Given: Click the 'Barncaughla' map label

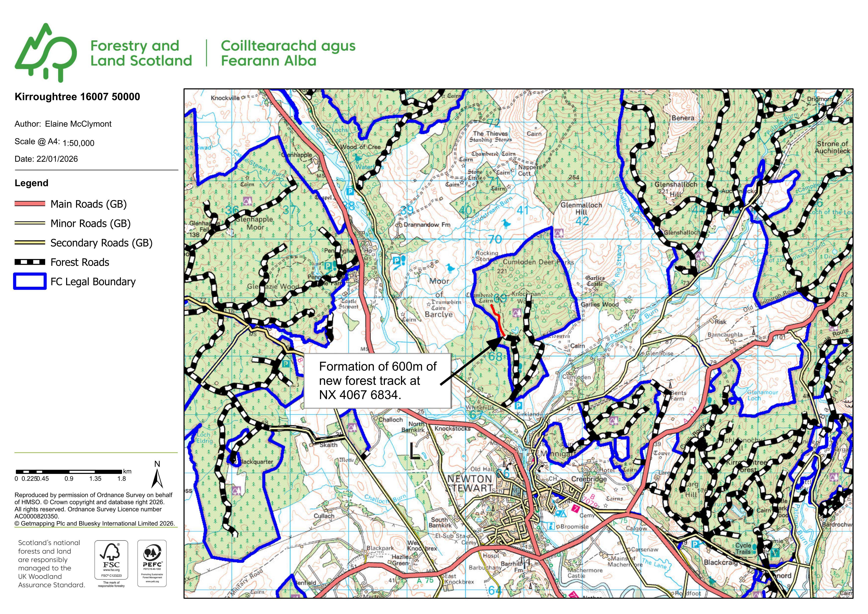Looking at the screenshot, I should (725, 335).
